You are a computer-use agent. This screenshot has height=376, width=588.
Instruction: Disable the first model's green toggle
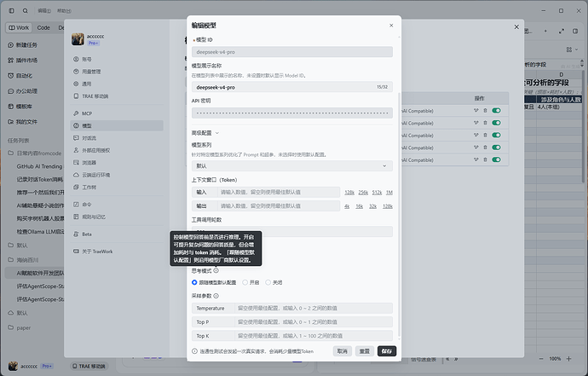click(x=497, y=111)
